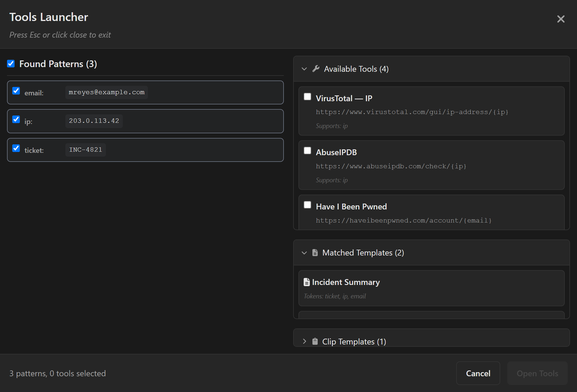Toggle the Found Patterns select-all checkbox
The width and height of the screenshot is (577, 392).
tap(11, 64)
